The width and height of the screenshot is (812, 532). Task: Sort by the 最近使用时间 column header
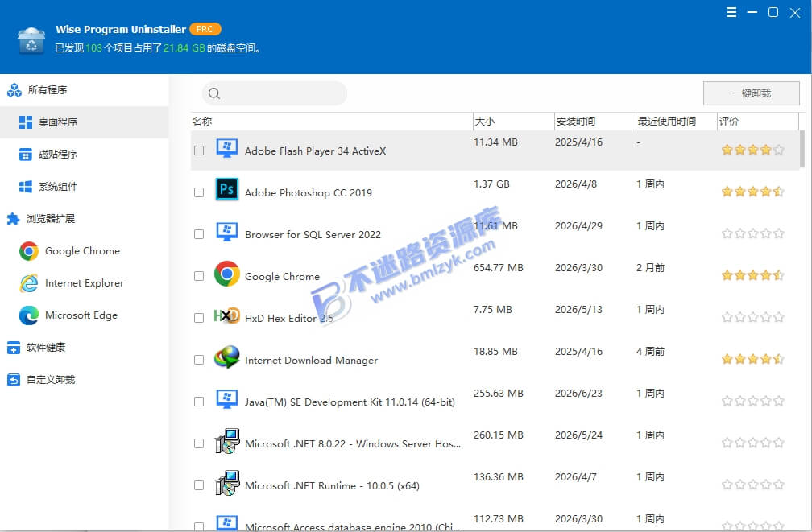(x=676, y=121)
